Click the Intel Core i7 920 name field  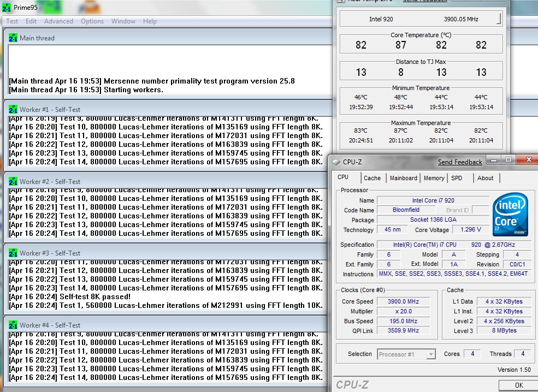click(433, 200)
